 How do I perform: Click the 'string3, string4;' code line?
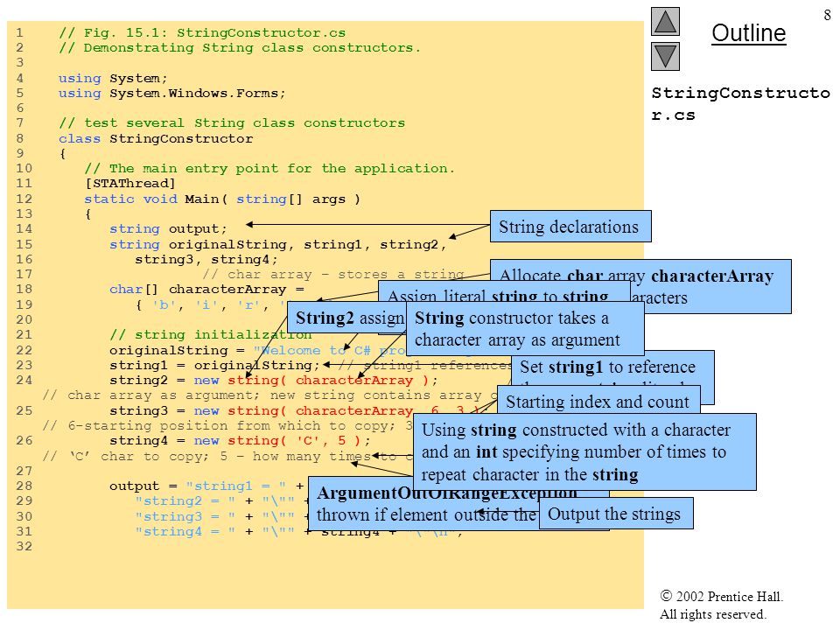(206, 259)
